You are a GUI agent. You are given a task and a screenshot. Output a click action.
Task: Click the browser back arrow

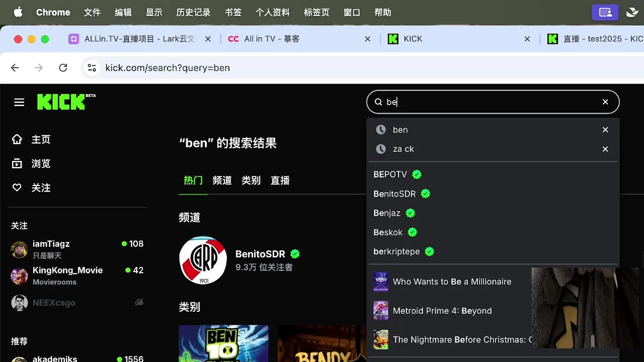coord(15,68)
